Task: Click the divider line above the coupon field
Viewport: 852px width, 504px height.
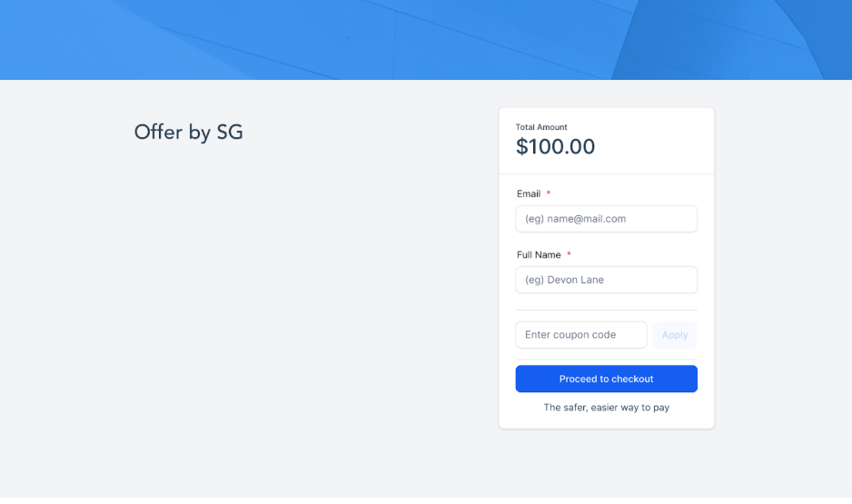Action: click(x=606, y=311)
